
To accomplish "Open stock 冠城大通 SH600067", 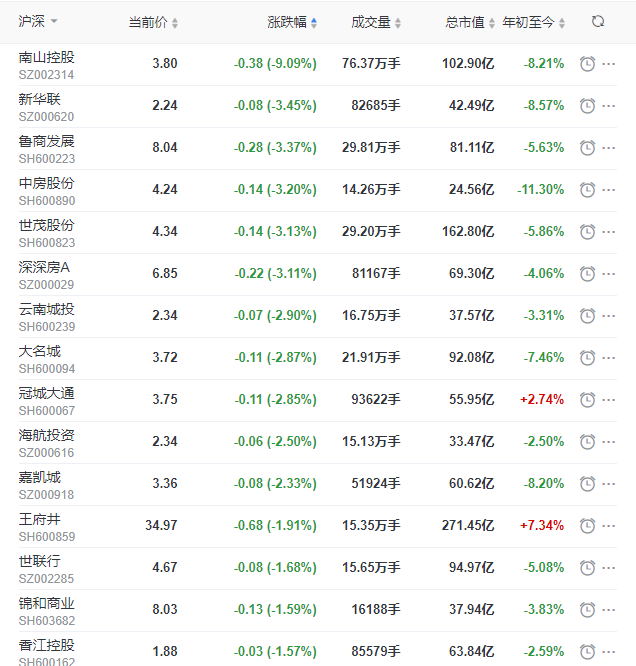I will [x=47, y=402].
